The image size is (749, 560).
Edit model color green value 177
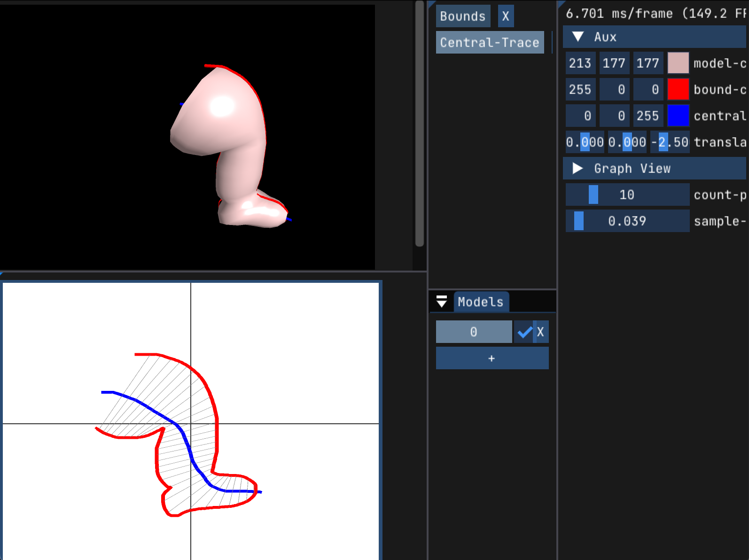pos(614,63)
